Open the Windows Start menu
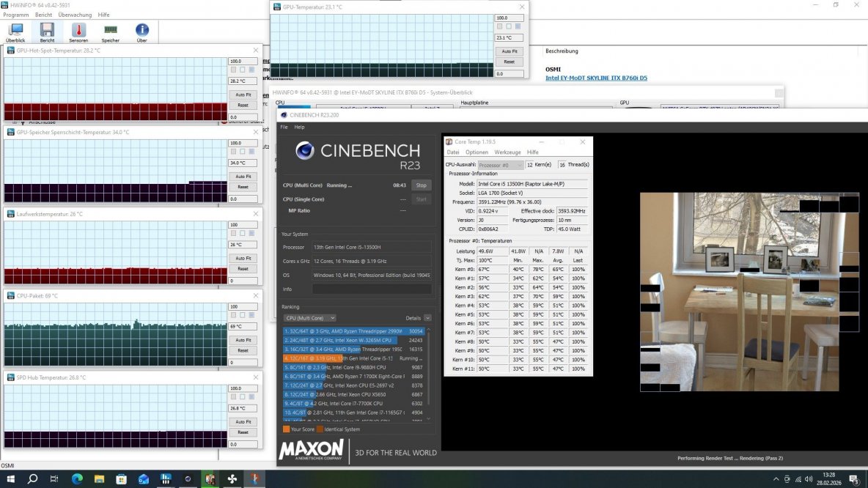This screenshot has height=488, width=868. point(10,479)
